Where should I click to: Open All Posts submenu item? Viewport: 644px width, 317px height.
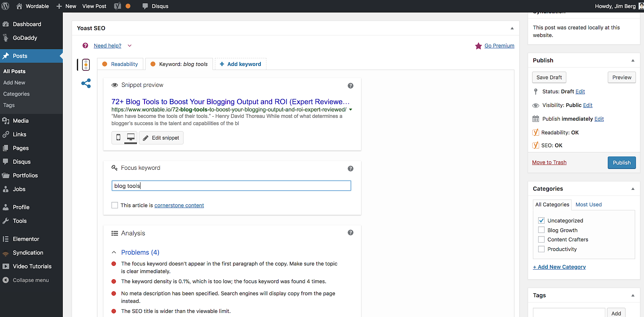click(14, 71)
